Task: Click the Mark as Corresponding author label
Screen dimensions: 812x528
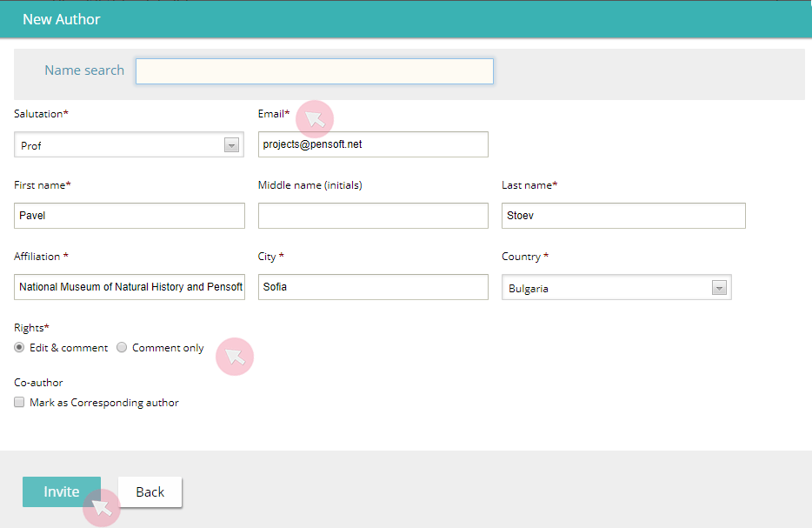Action: (104, 403)
